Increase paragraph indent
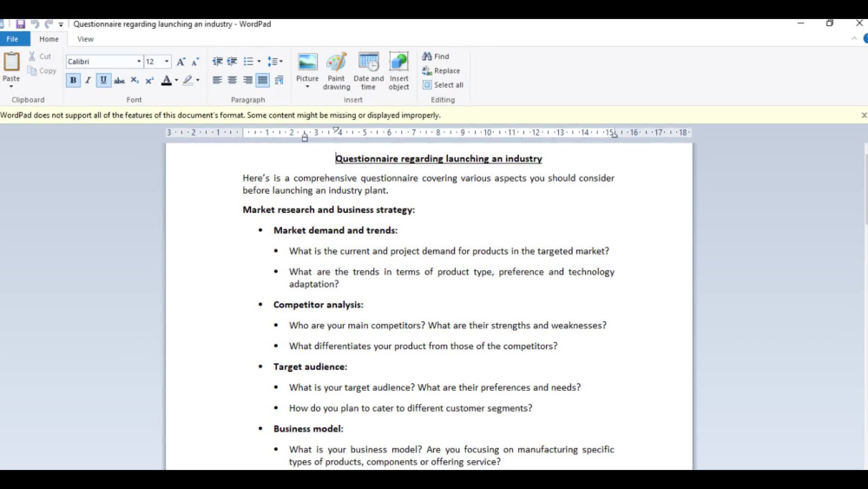The width and height of the screenshot is (868, 489). click(232, 62)
